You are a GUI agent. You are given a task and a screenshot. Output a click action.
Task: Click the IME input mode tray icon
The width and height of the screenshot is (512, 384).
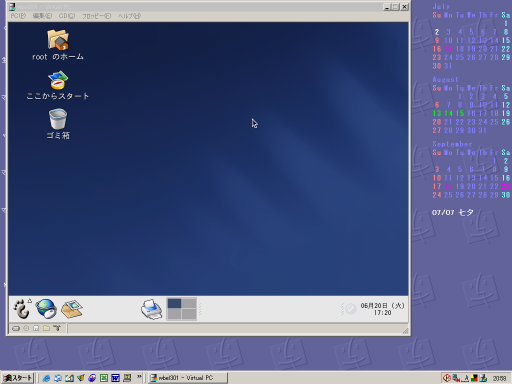click(x=466, y=378)
